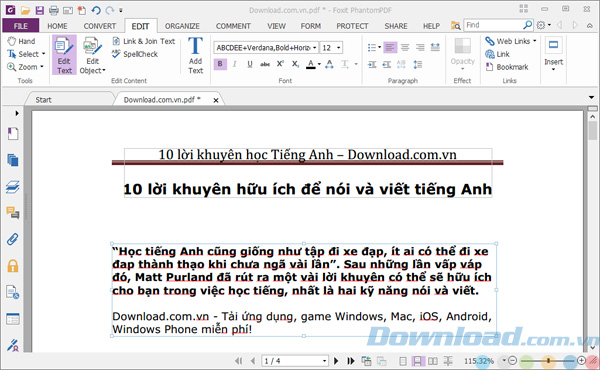The image size is (600, 370).
Task: Open the page number dropdown
Action: pos(324,361)
